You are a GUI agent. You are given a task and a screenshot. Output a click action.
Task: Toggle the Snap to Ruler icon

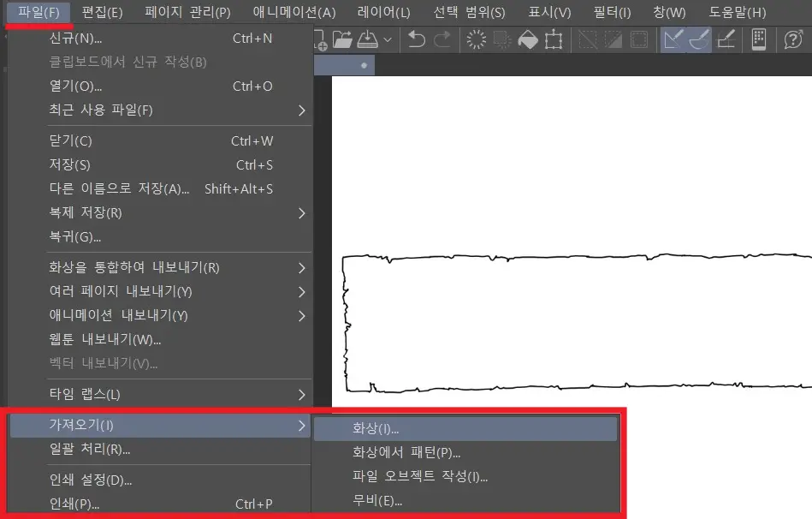click(674, 39)
